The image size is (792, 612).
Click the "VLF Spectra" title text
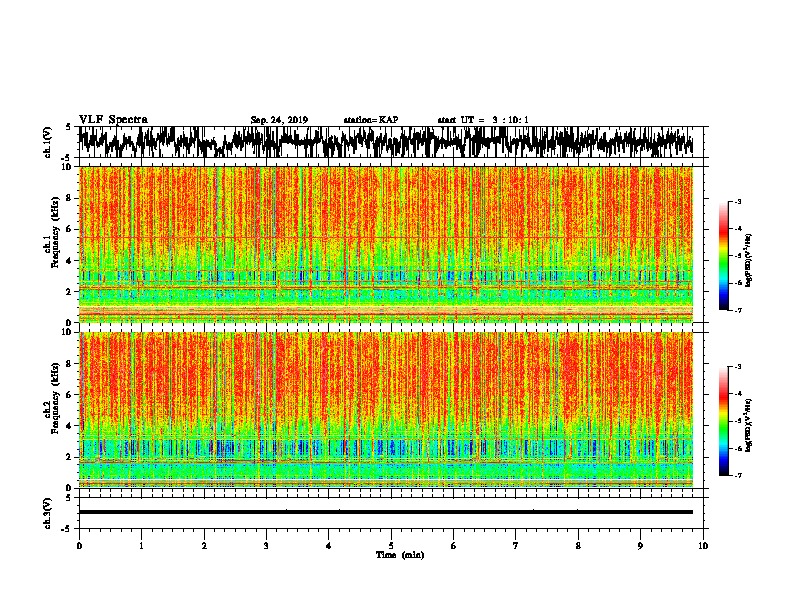tap(113, 120)
